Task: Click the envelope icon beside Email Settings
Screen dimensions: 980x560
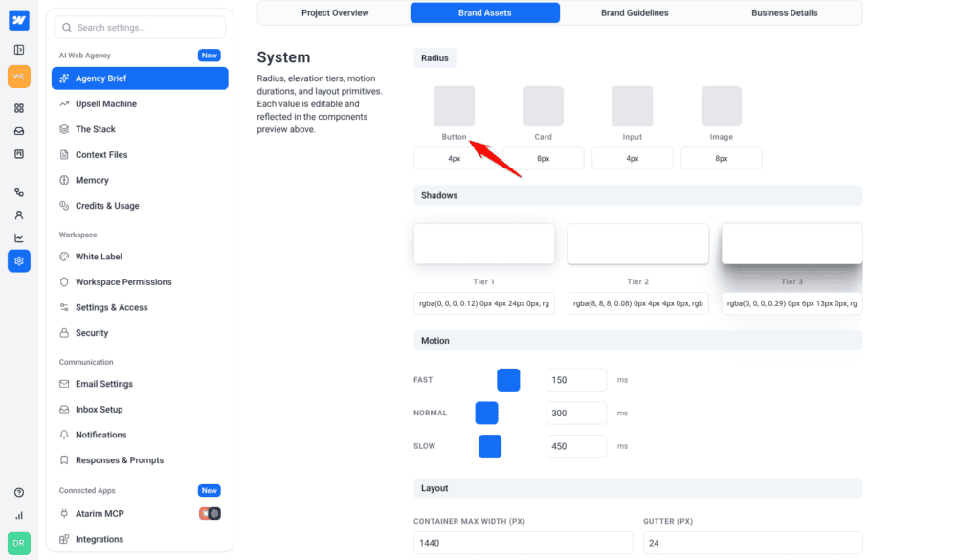Action: pos(64,384)
